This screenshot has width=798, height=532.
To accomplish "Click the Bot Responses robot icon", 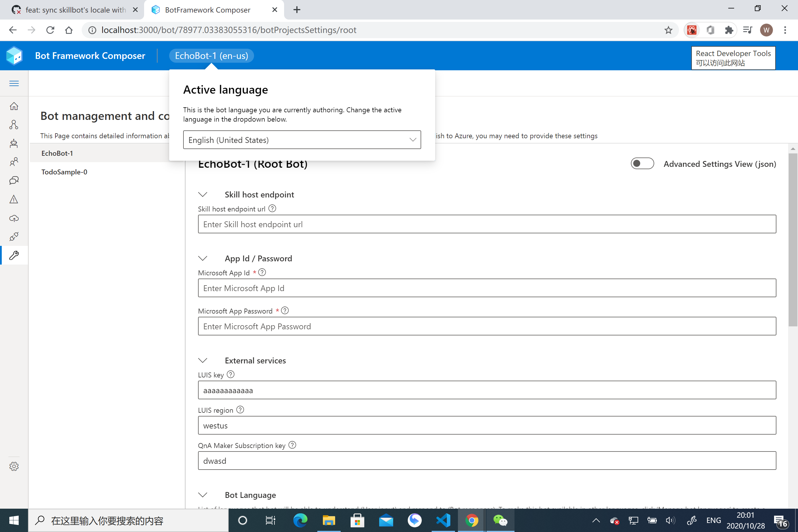I will pos(14,143).
